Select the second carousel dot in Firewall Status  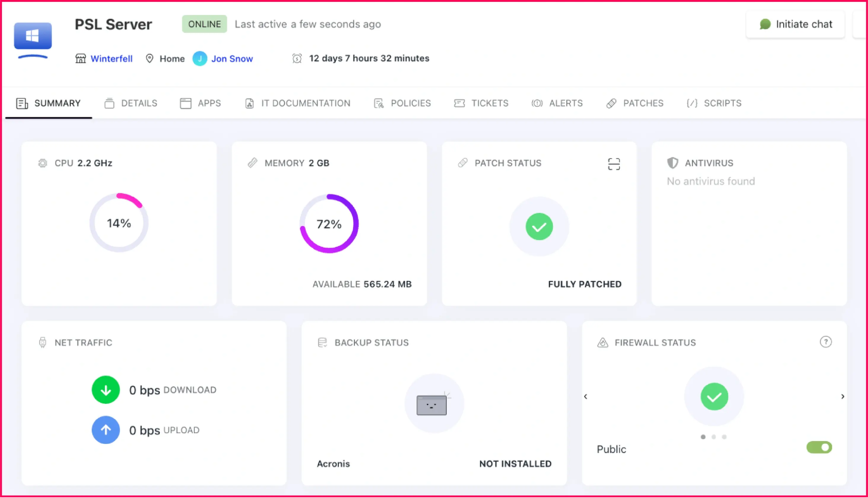(x=714, y=437)
